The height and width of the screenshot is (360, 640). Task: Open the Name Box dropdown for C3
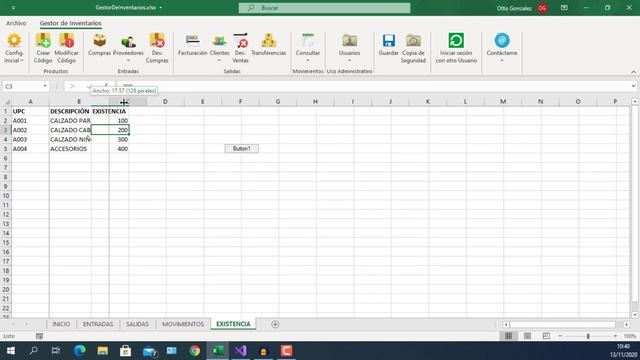click(44, 86)
